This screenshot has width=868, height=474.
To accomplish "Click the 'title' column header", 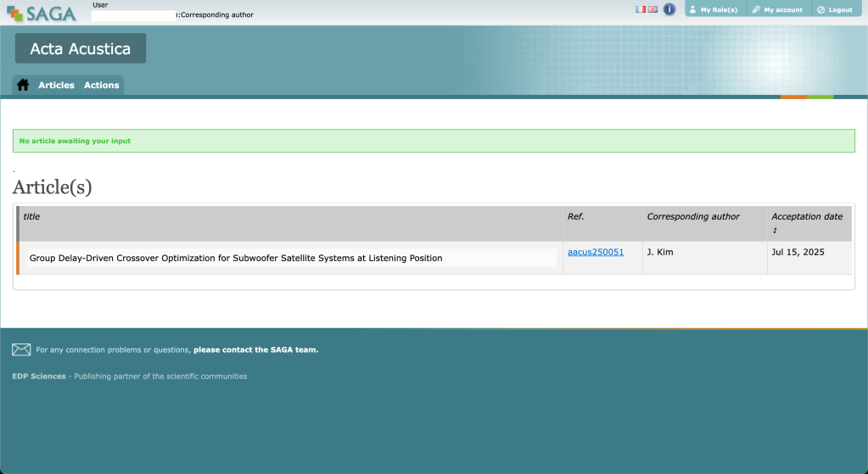I will click(x=31, y=216).
